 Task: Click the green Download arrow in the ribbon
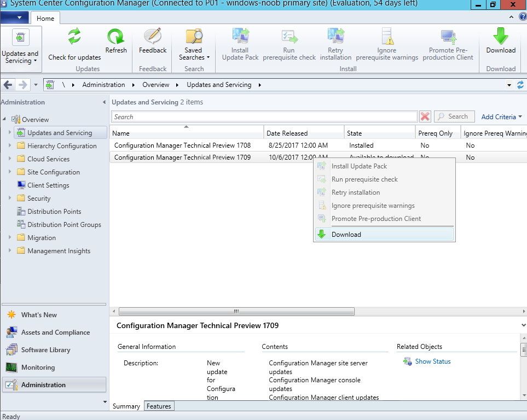[x=500, y=36]
